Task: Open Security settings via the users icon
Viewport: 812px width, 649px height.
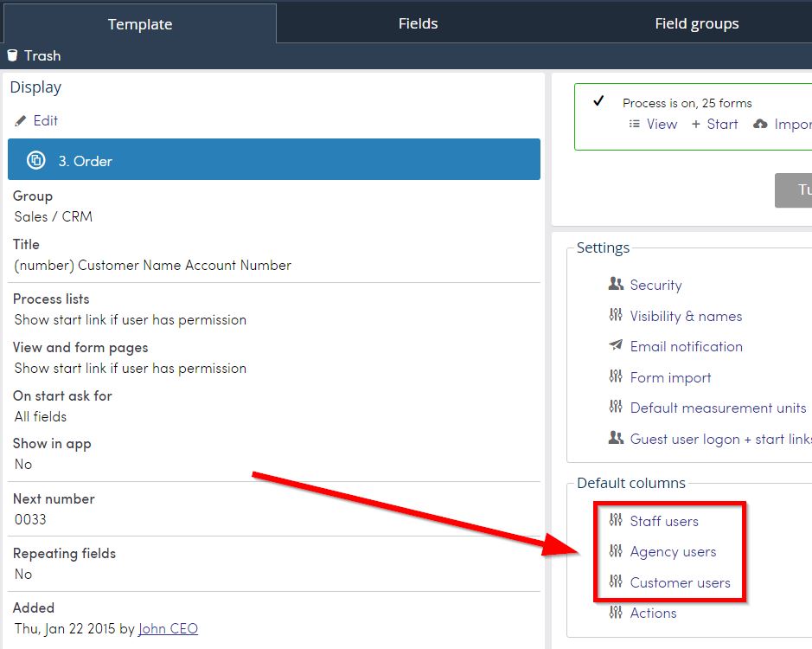Action: (x=617, y=285)
